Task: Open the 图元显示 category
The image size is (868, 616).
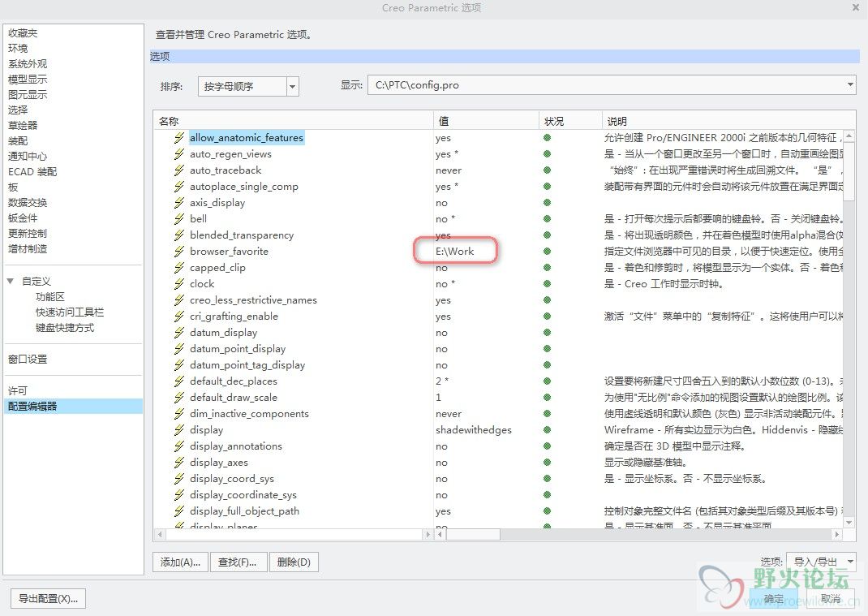Action: [x=28, y=95]
